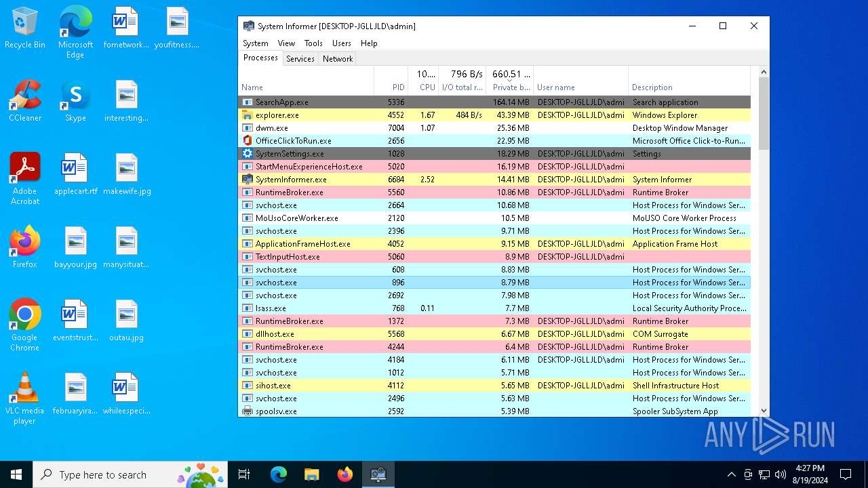Sort by the User name column
This screenshot has width=868, height=488.
point(580,81)
